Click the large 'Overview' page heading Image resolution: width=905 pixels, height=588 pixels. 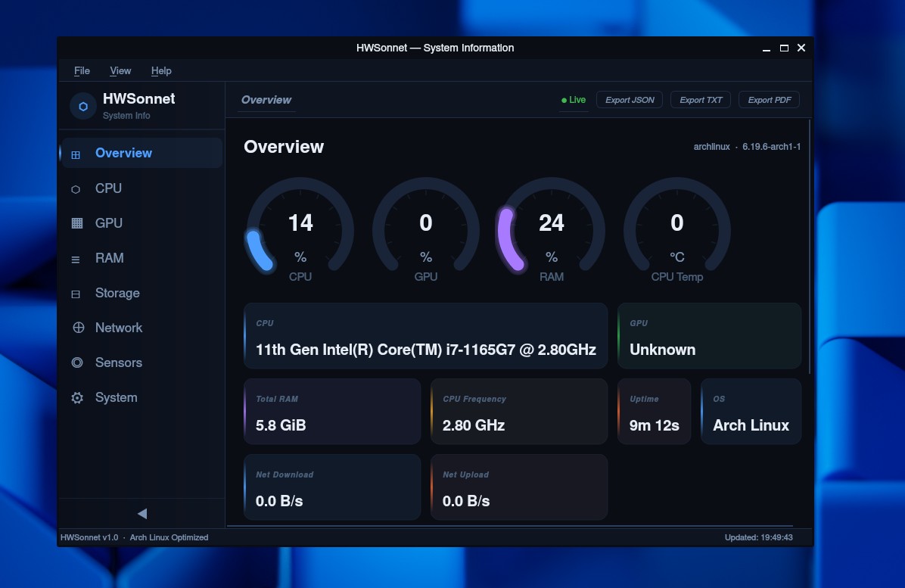tap(284, 147)
